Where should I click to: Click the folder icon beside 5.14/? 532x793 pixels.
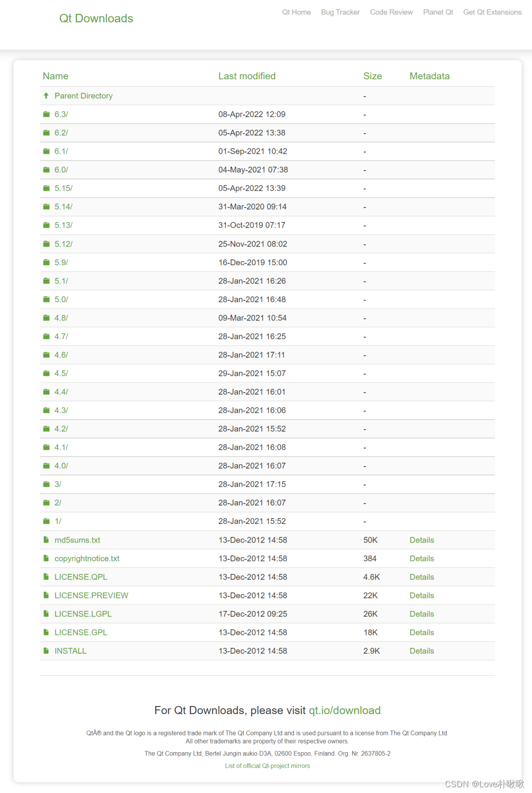tap(46, 207)
